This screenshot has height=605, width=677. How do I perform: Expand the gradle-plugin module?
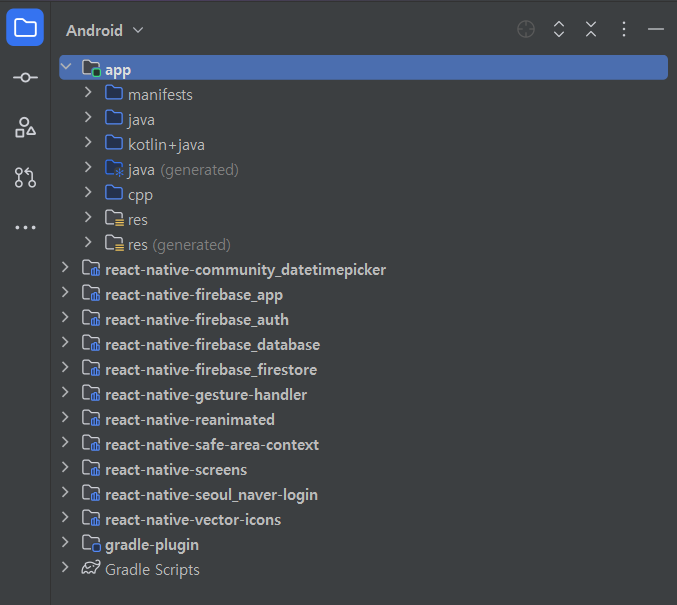65,542
